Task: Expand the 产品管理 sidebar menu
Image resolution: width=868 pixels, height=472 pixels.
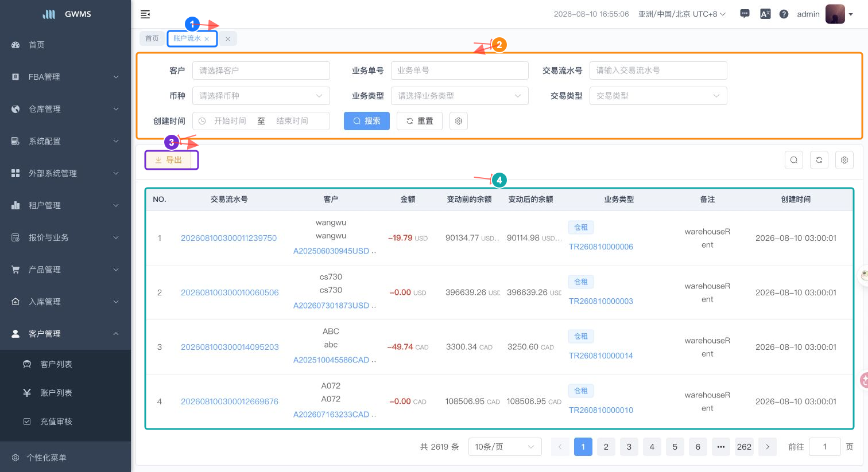Action: [x=65, y=270]
